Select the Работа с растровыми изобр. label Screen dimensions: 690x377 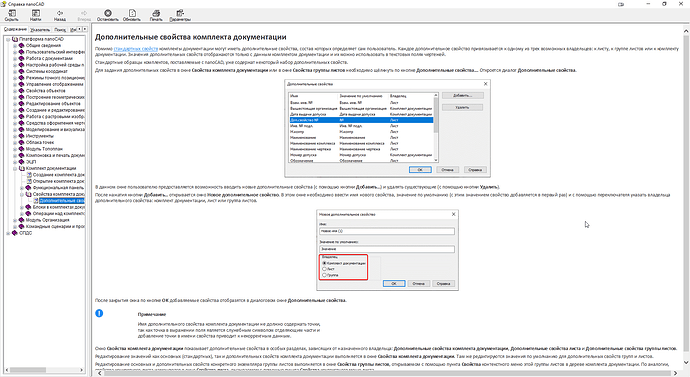coord(55,117)
